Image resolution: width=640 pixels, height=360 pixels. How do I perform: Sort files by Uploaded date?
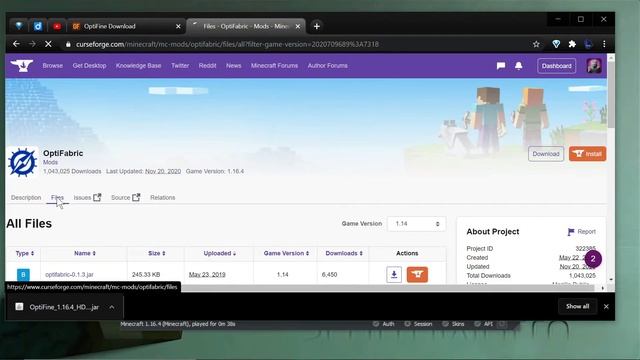[220, 253]
